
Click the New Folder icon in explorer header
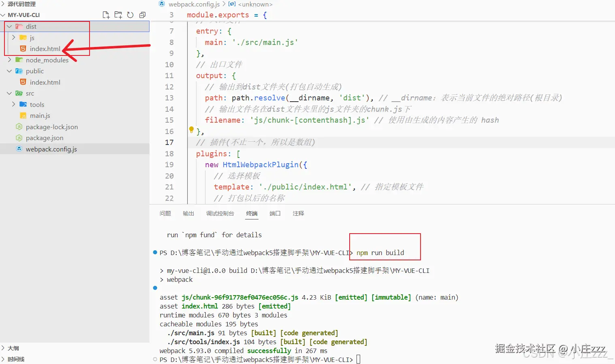point(118,15)
